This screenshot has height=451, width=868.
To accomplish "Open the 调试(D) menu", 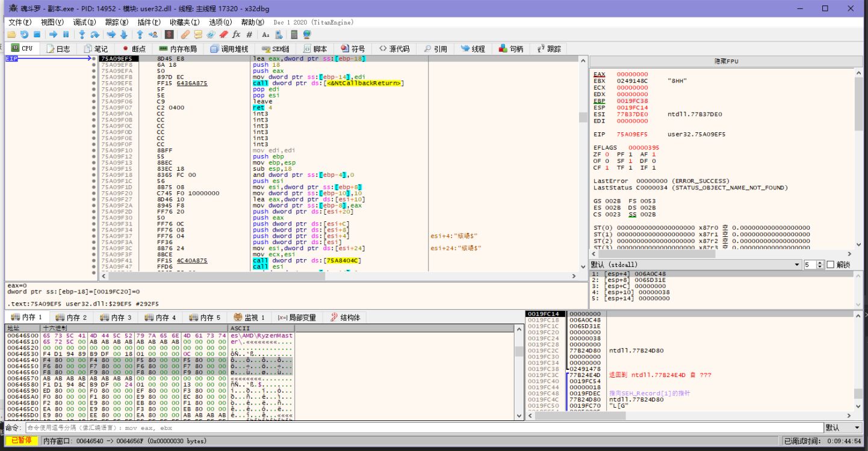I will point(84,22).
